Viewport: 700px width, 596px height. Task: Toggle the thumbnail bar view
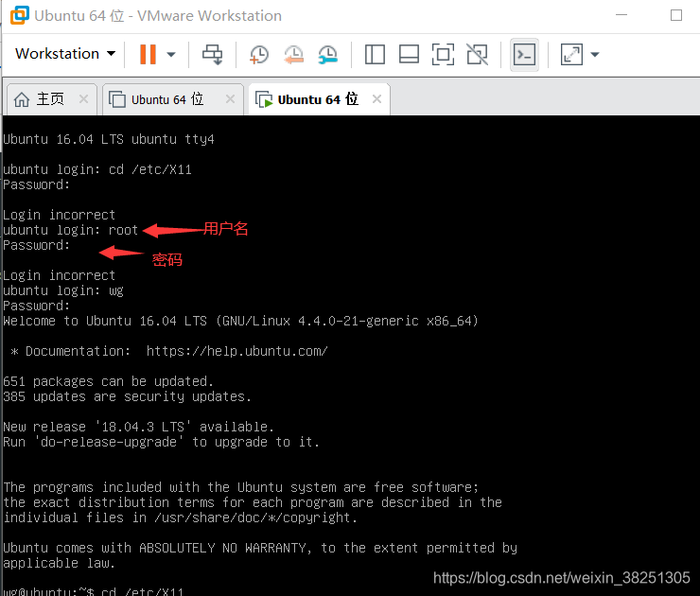pyautogui.click(x=409, y=55)
